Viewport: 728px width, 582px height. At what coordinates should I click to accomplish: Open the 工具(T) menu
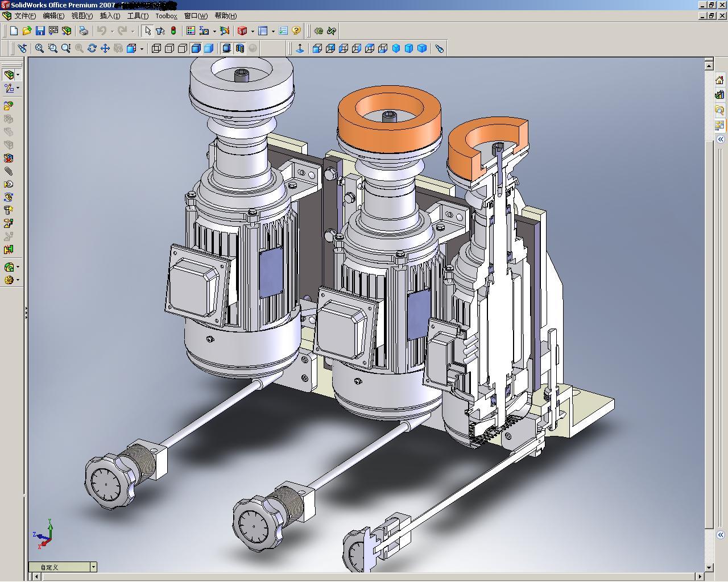[x=138, y=16]
